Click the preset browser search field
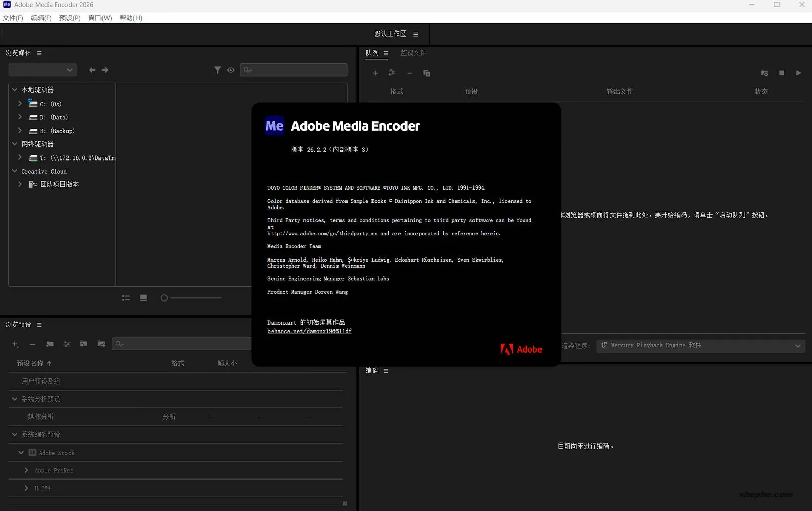812x511 pixels. 182,344
